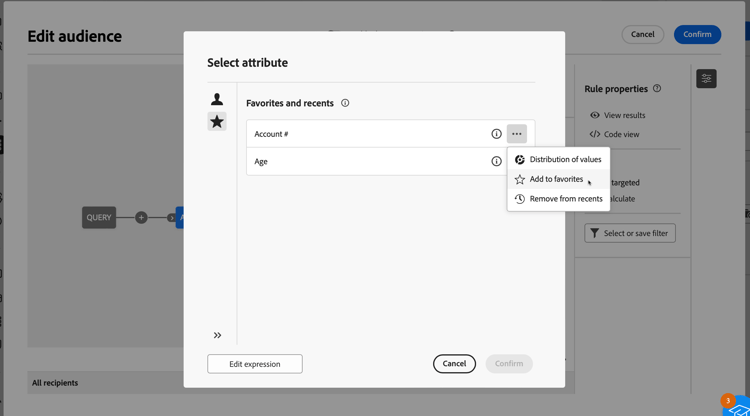This screenshot has width=750, height=416.
Task: Add a node with the plus circle
Action: (x=141, y=218)
